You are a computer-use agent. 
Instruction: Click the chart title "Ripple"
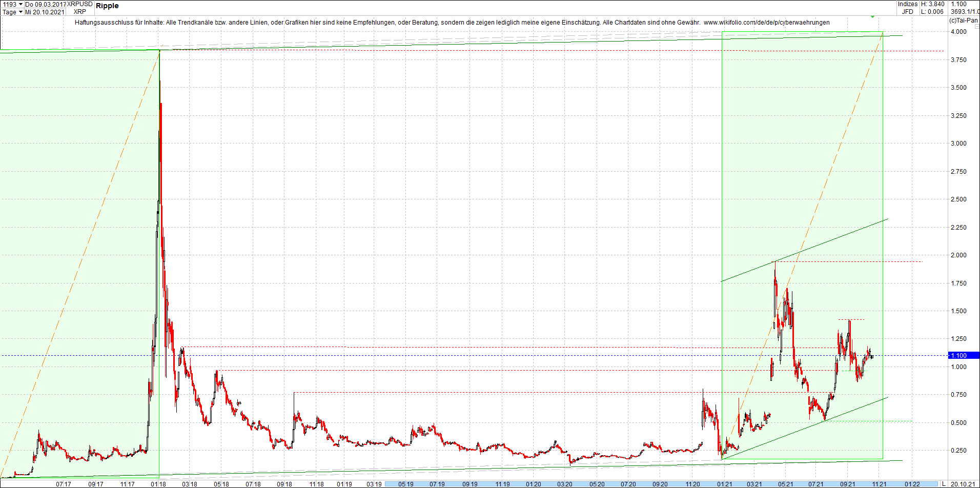108,6
